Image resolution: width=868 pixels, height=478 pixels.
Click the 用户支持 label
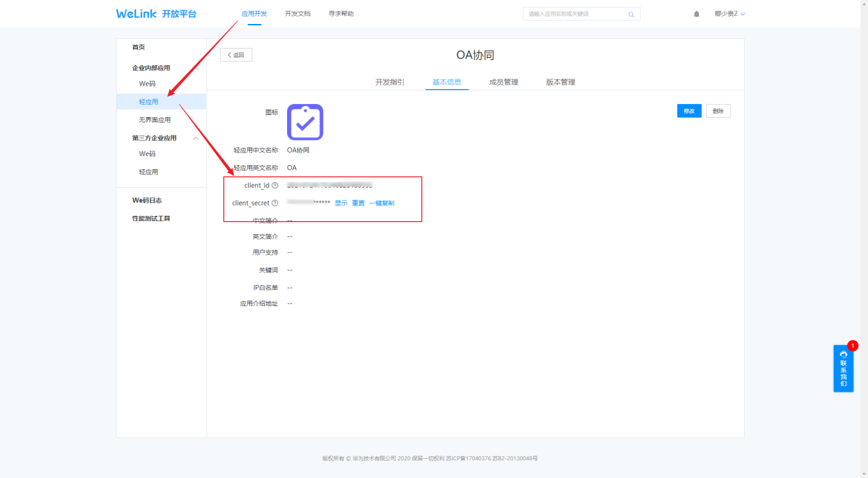[x=265, y=252]
